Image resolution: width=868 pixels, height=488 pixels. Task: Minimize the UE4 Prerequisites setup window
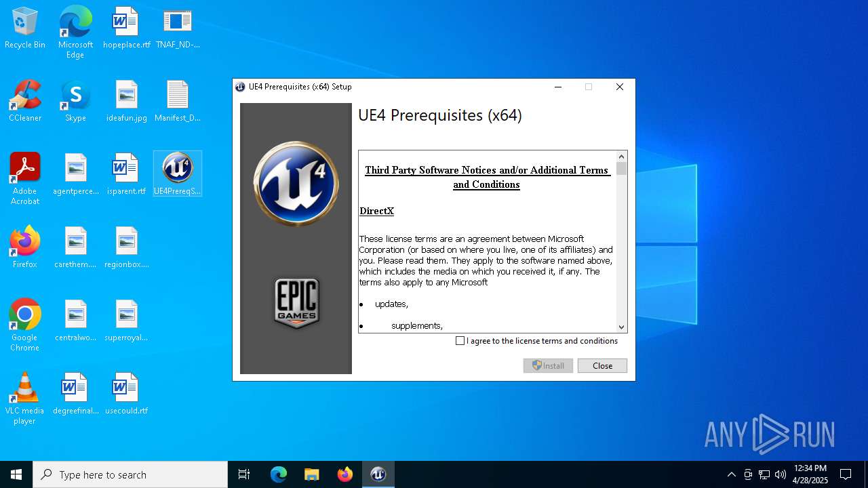558,87
